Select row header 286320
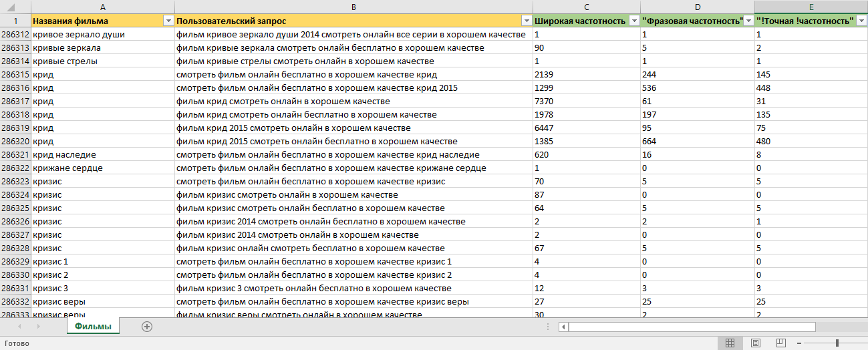This screenshot has height=350, width=868. [x=15, y=142]
